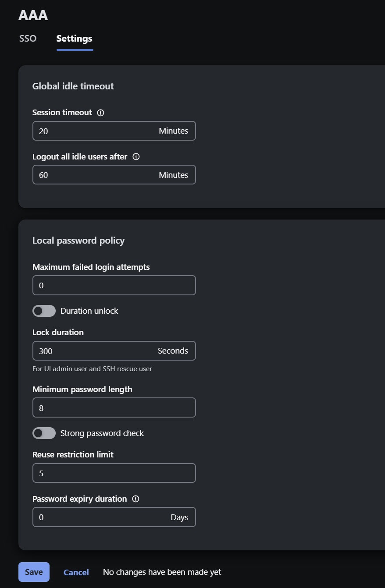Save the AAA settings
Viewport: 385px width, 588px height.
click(34, 572)
